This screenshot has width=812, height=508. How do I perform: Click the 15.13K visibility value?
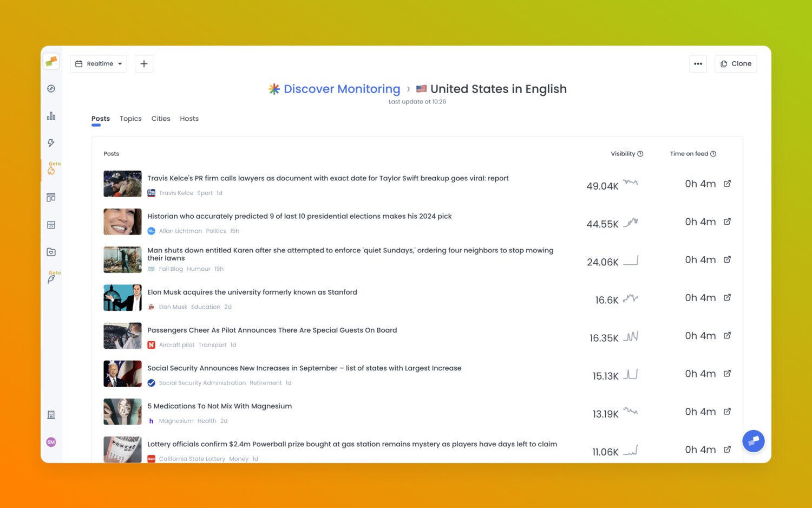[x=605, y=376]
